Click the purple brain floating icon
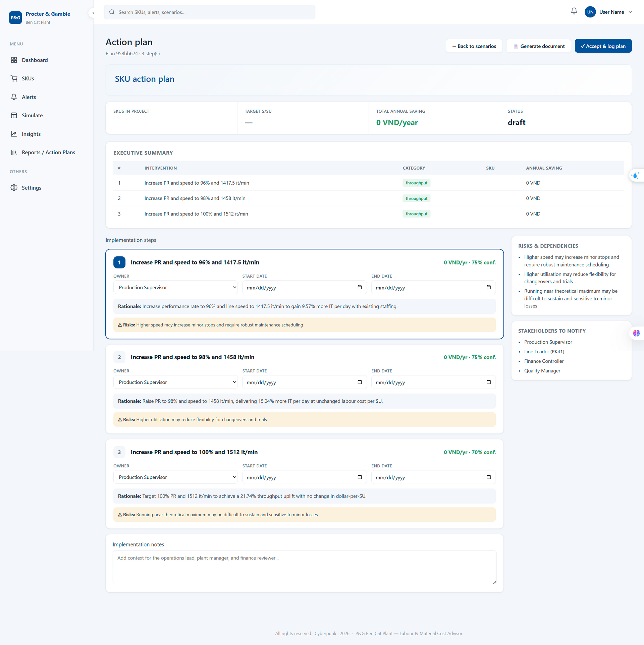The image size is (644, 645). (636, 333)
